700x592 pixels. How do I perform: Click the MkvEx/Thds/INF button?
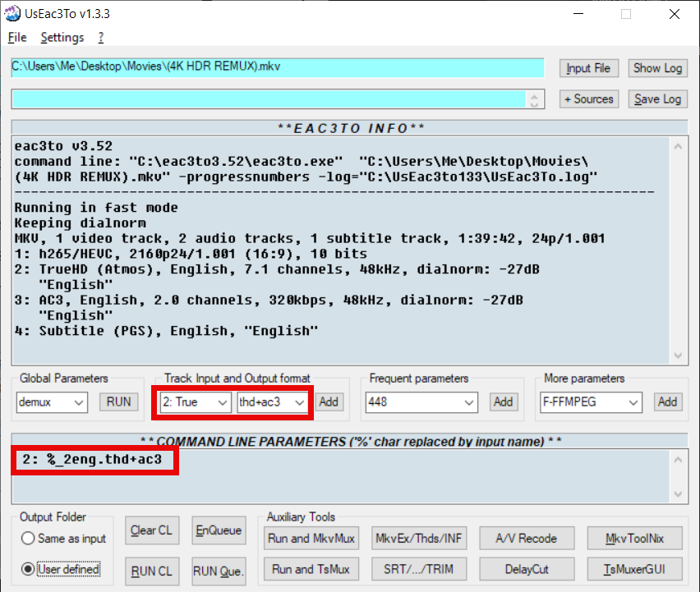419,539
